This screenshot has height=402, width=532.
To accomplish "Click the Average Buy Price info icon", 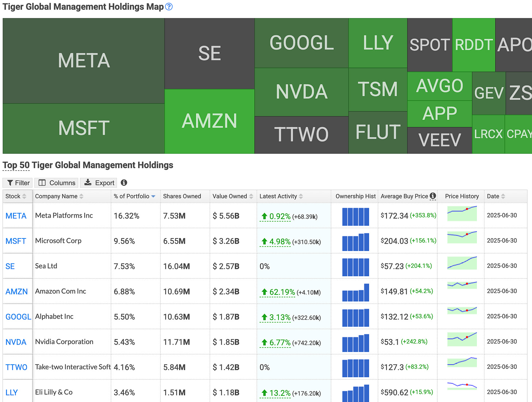I will click(x=433, y=196).
